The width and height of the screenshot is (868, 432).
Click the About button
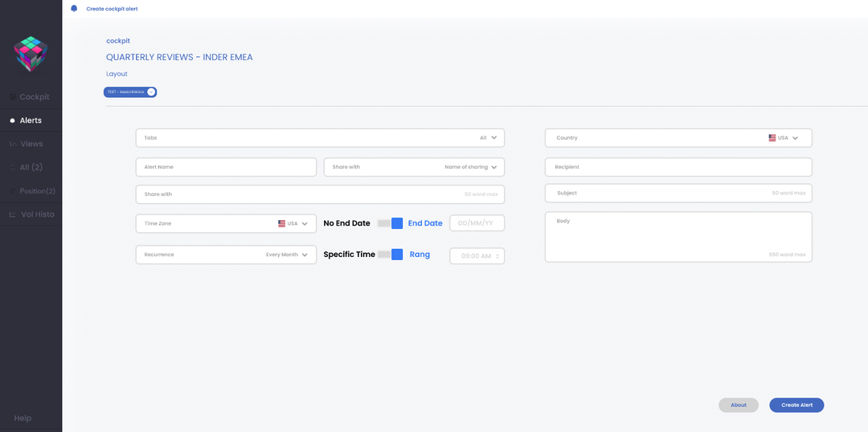click(x=739, y=405)
